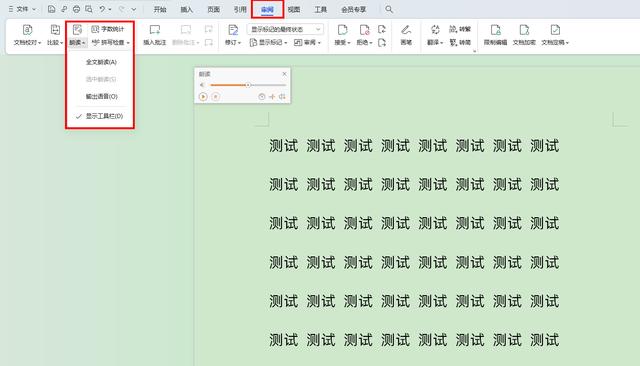This screenshot has height=366, width=640.
Task: Expand the 拼写检查 spell check dropdown
Action: tap(128, 42)
